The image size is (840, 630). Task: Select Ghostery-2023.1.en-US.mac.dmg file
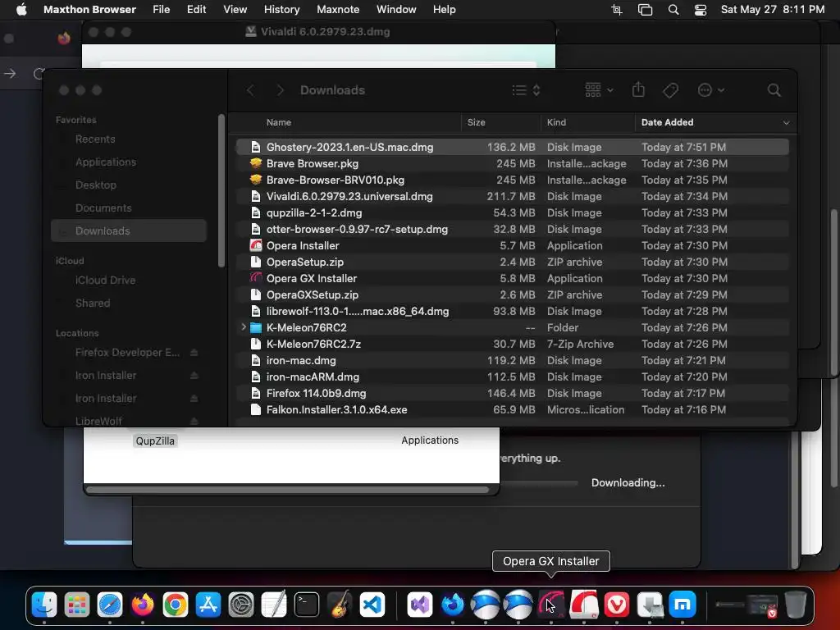513,147
